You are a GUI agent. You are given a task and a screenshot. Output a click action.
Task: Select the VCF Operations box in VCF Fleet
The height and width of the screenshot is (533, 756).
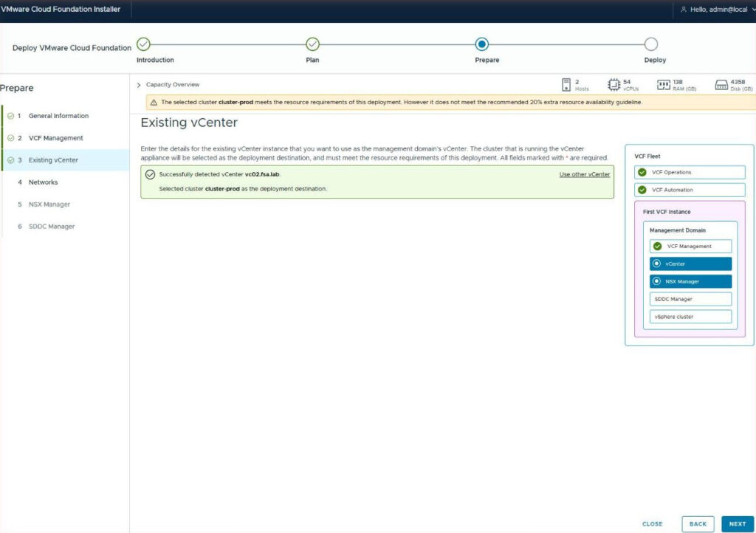click(690, 173)
